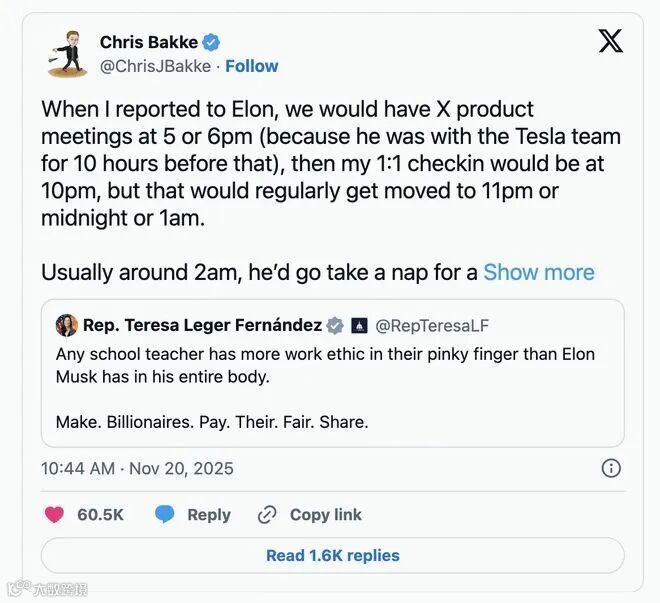Click the pink heart like icon
The width and height of the screenshot is (660, 603).
[55, 515]
